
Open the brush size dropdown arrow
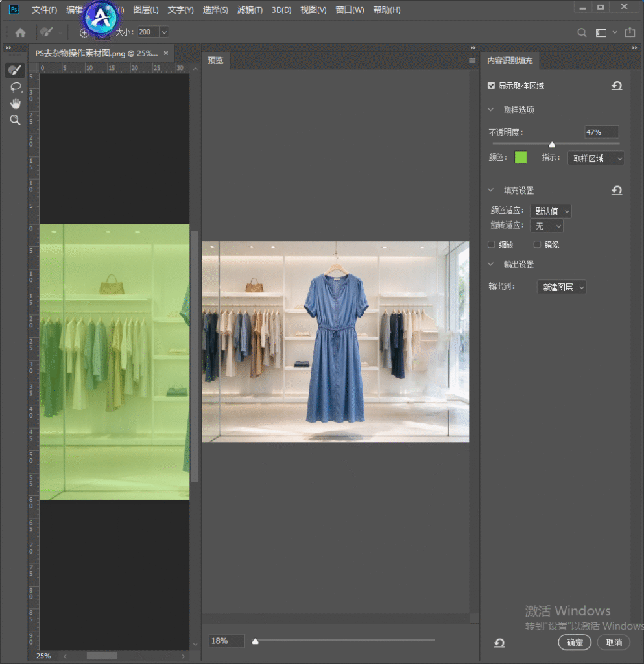coord(164,32)
